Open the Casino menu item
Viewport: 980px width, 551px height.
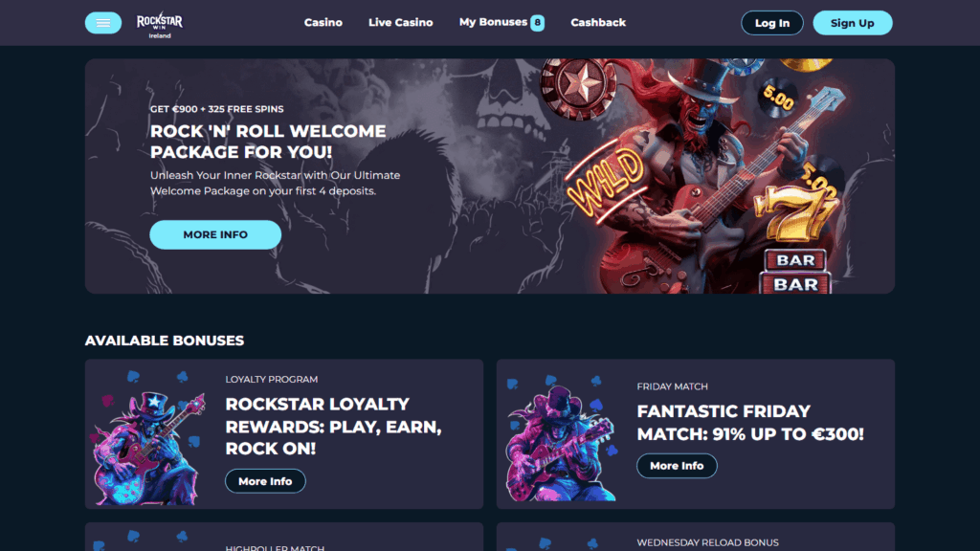click(323, 23)
